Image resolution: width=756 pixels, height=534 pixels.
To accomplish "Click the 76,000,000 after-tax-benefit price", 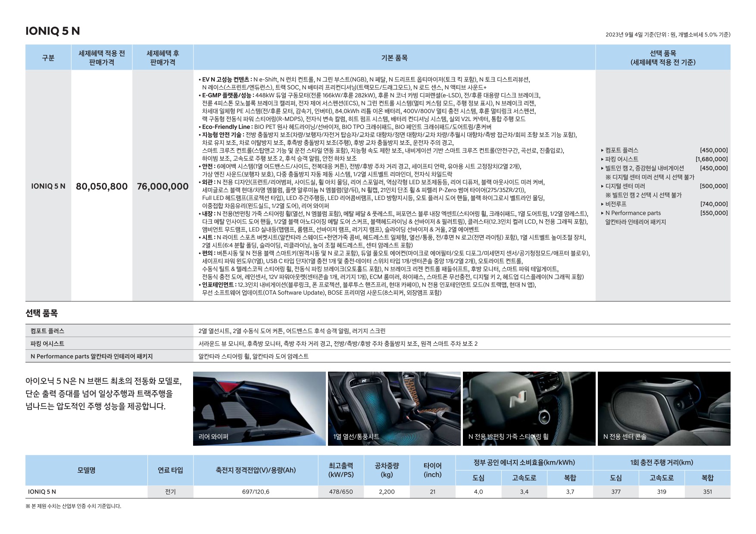I will pyautogui.click(x=162, y=186).
